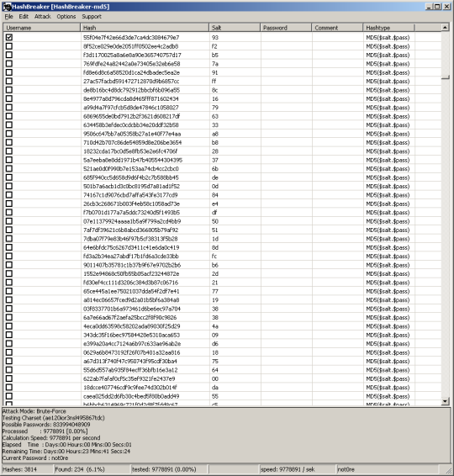Open the Edit menu

pos(24,16)
